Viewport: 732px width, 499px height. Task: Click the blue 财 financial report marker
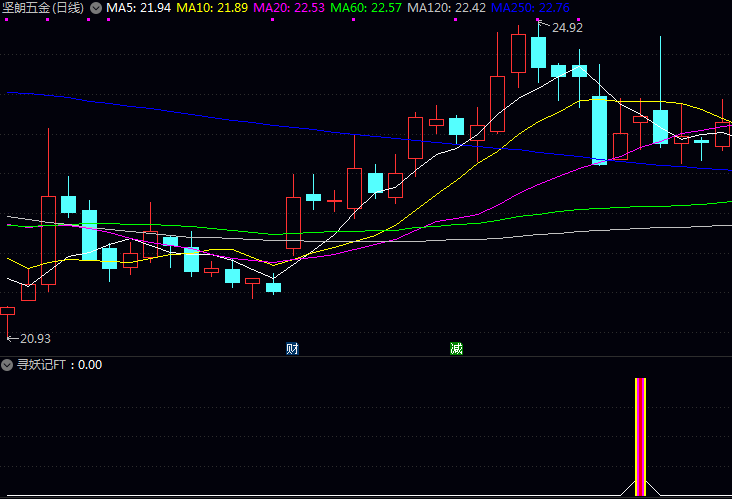(292, 348)
